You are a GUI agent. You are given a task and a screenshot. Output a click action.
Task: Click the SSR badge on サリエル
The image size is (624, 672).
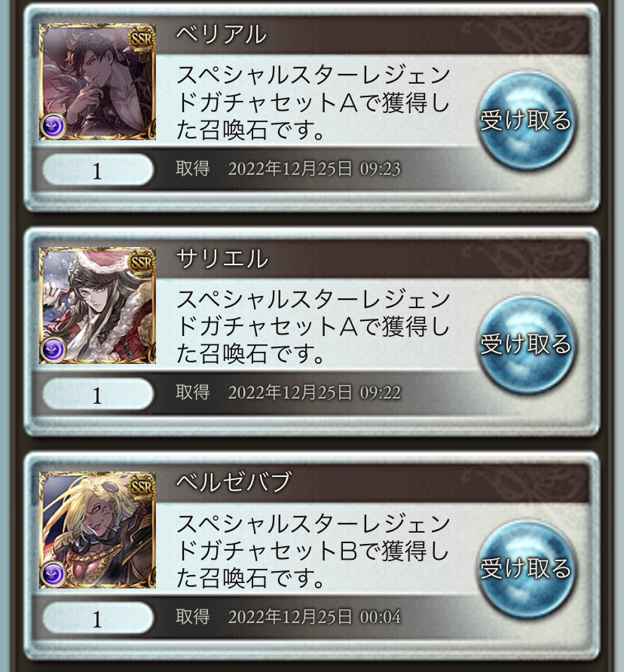pyautogui.click(x=142, y=263)
